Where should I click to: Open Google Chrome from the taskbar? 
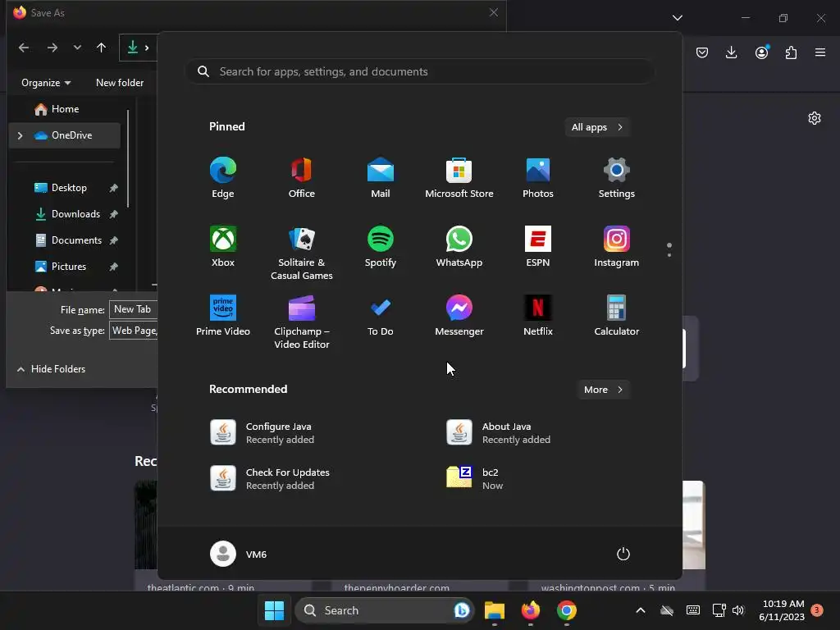click(566, 610)
